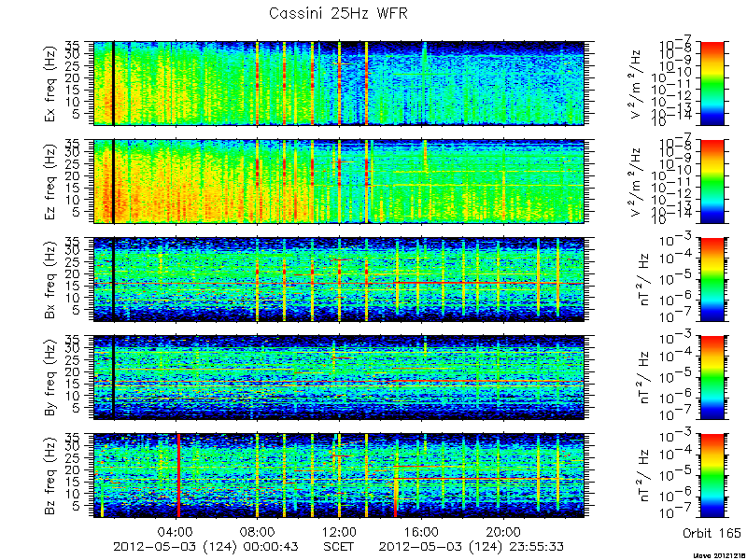Click the "Uiowa 20121218" credit text
The image size is (747, 560).
pyautogui.click(x=719, y=555)
